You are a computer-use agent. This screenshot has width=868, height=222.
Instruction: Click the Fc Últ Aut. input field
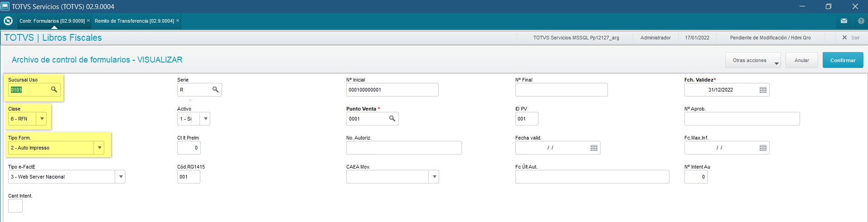[x=592, y=177]
